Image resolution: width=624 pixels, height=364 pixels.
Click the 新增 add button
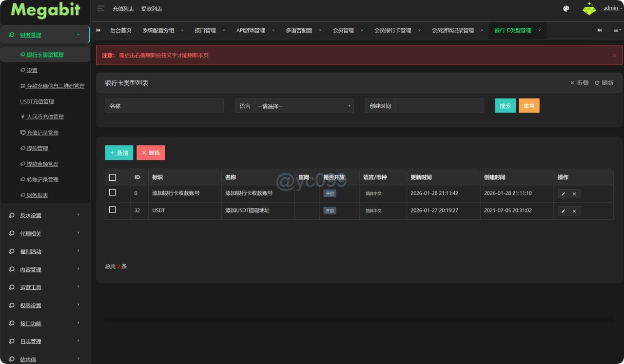coord(119,153)
